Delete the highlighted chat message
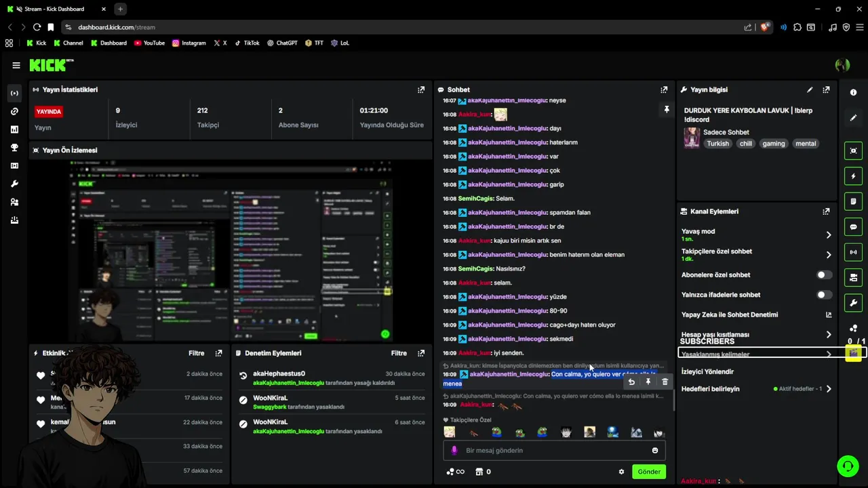This screenshot has width=868, height=488. pos(665,382)
